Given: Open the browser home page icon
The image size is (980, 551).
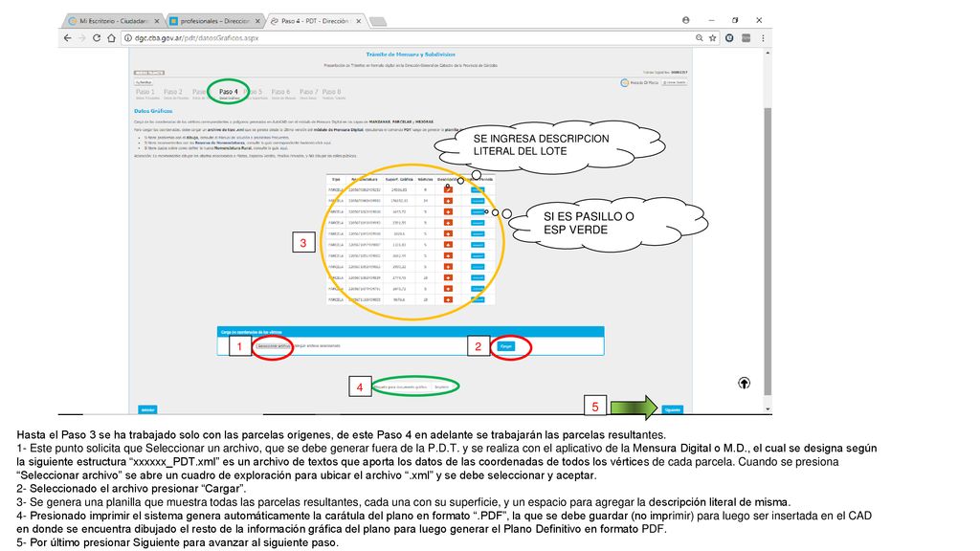Looking at the screenshot, I should (x=111, y=38).
